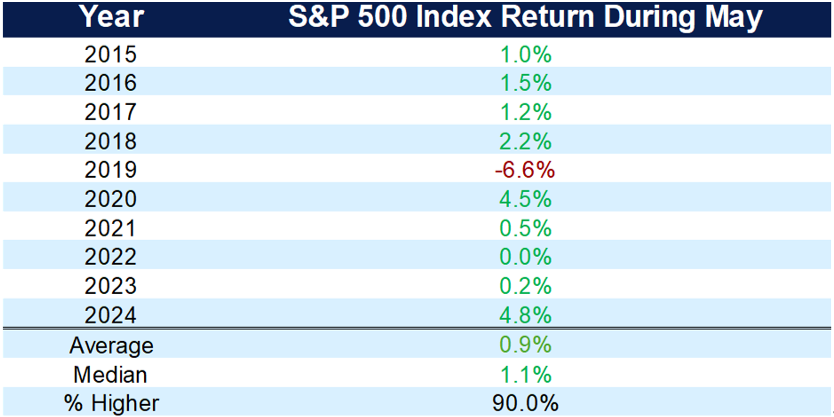Image resolution: width=834 pixels, height=417 pixels.
Task: Click the 2024 year cell
Action: coord(109,315)
